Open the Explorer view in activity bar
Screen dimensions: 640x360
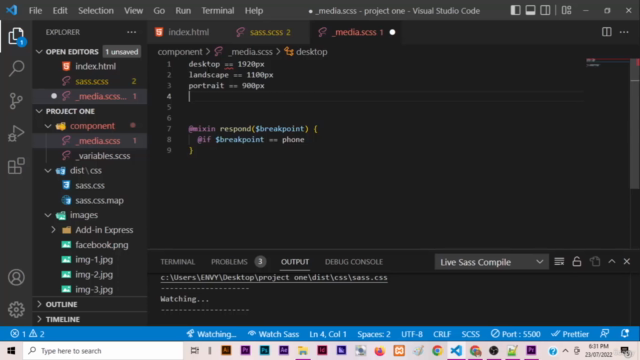16,37
